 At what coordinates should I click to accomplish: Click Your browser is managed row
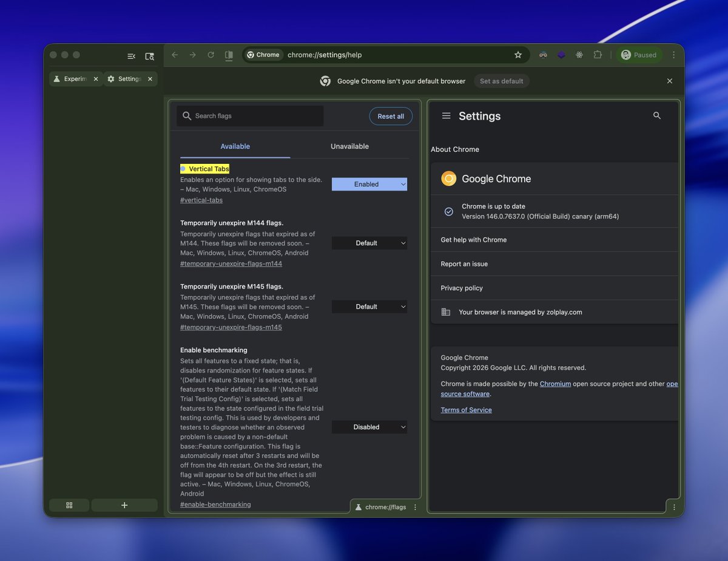coord(554,312)
